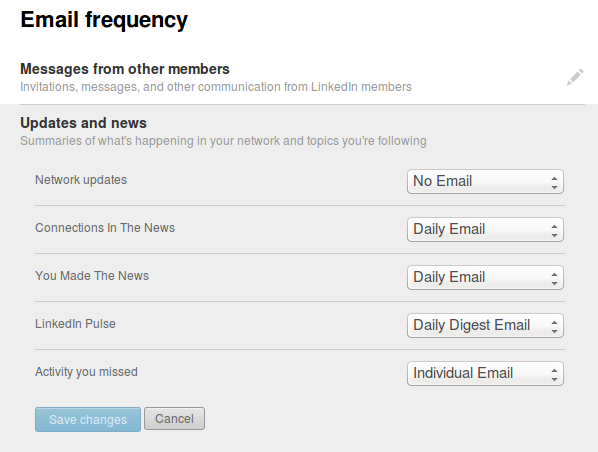This screenshot has height=452, width=598.
Task: Open Connections In The News dropdown
Action: click(485, 230)
